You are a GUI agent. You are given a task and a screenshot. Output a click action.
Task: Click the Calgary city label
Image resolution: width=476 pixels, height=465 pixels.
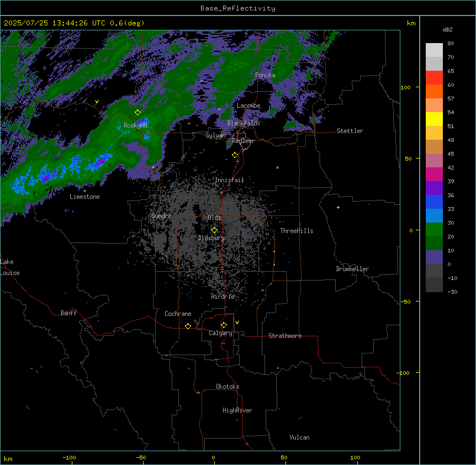click(220, 333)
